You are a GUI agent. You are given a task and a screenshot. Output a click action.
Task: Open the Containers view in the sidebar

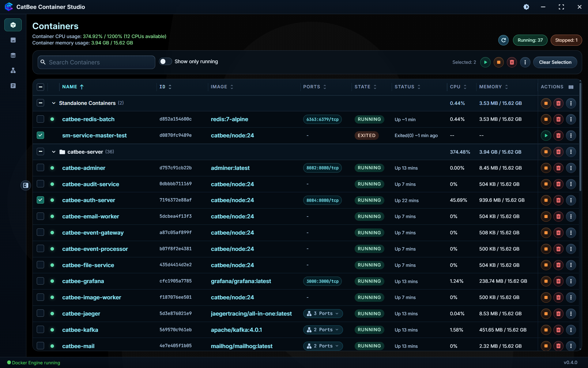click(13, 25)
